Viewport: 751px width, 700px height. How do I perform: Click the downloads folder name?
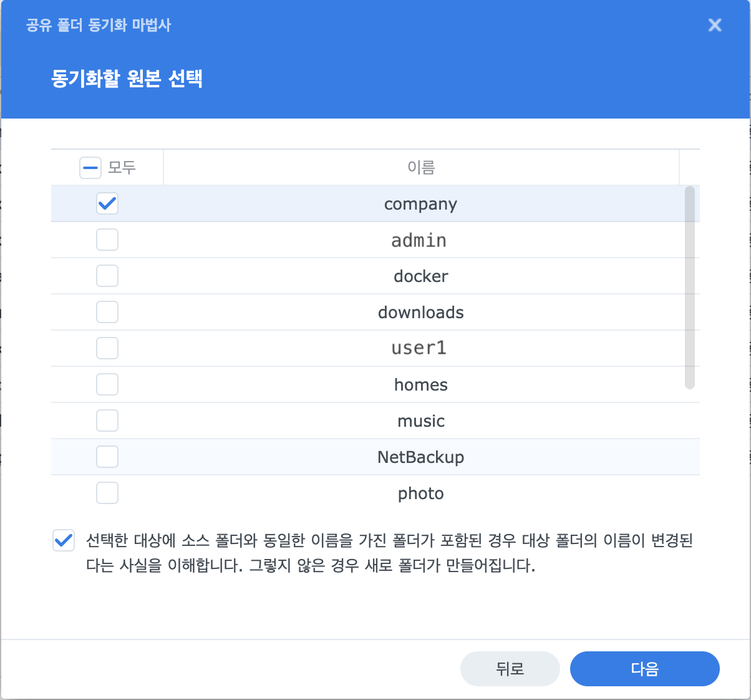click(x=421, y=313)
